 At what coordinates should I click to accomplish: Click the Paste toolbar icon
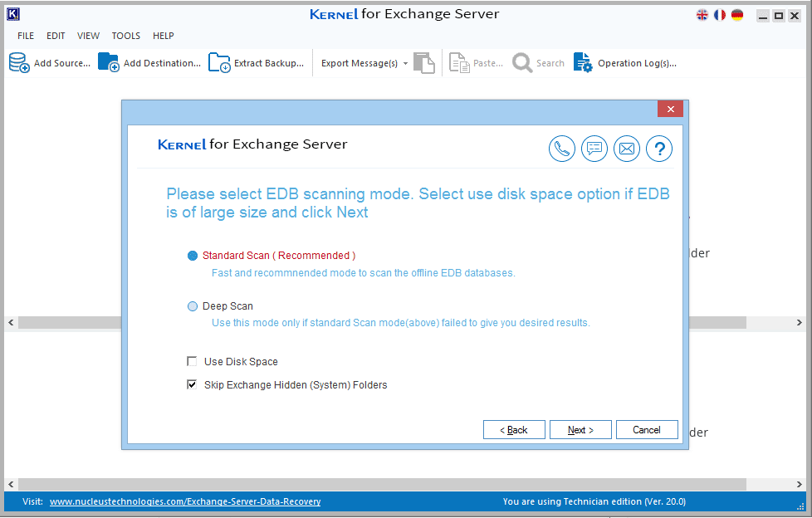coord(459,63)
